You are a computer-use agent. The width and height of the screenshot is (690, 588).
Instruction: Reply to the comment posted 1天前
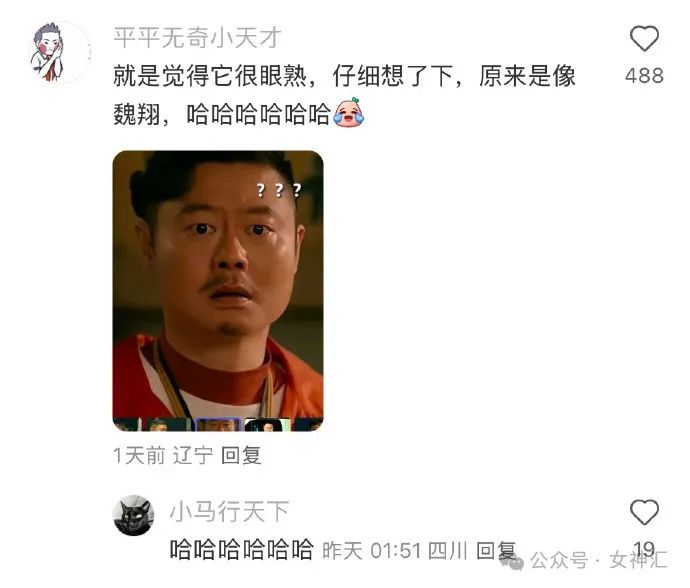241,455
